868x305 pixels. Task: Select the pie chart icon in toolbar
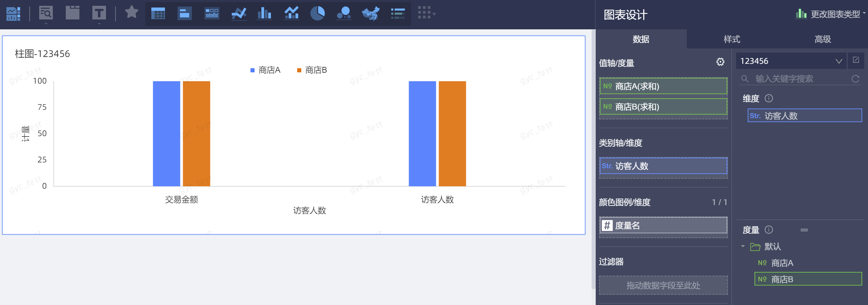(x=317, y=14)
